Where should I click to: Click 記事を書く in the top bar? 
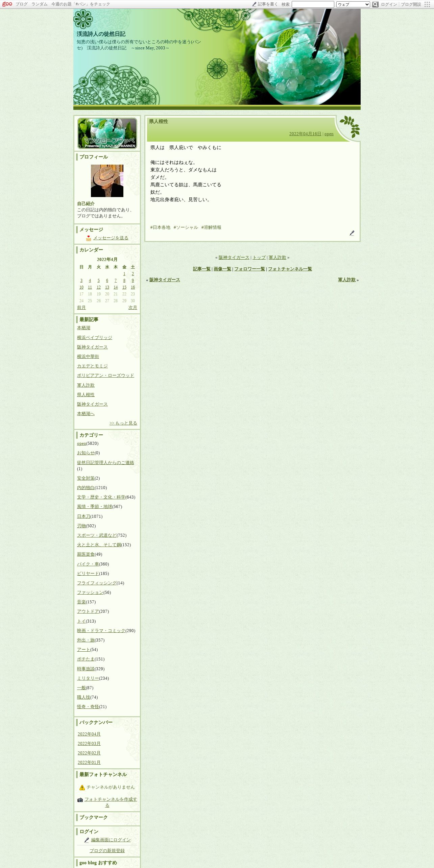pos(268,4)
